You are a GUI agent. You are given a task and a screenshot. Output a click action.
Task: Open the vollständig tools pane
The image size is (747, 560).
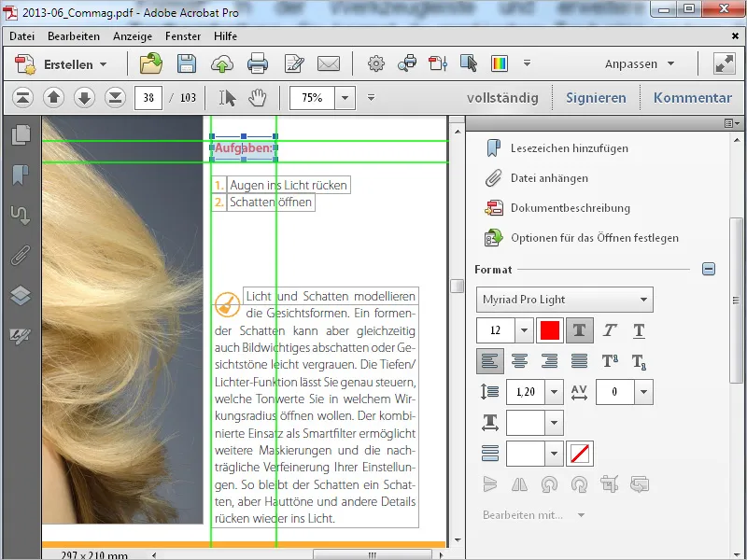[x=502, y=98]
